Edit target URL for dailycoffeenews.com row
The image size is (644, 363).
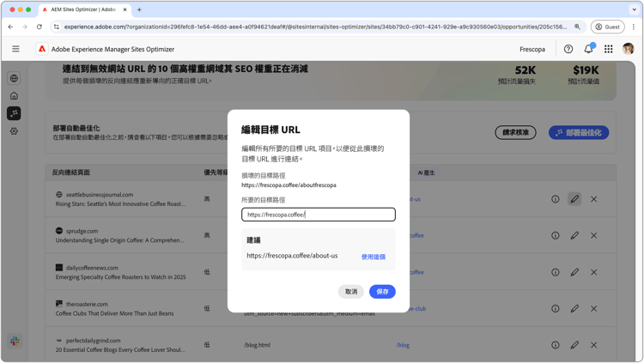click(x=574, y=272)
